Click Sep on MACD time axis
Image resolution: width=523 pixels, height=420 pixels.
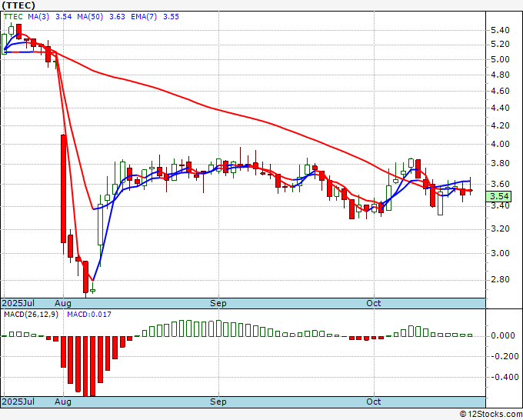[218, 402]
